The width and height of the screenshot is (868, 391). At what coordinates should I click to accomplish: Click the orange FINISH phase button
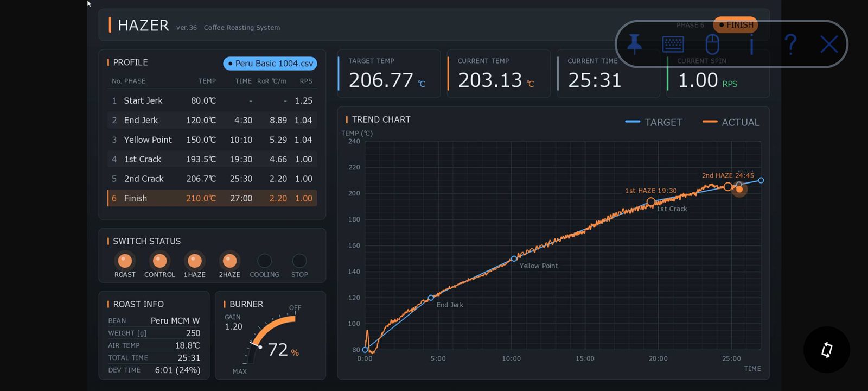tap(736, 25)
